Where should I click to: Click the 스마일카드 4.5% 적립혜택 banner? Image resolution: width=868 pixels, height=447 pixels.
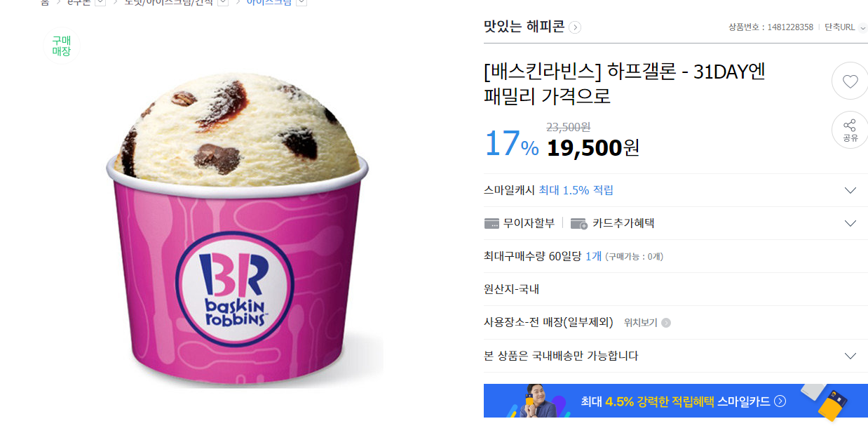pos(676,401)
